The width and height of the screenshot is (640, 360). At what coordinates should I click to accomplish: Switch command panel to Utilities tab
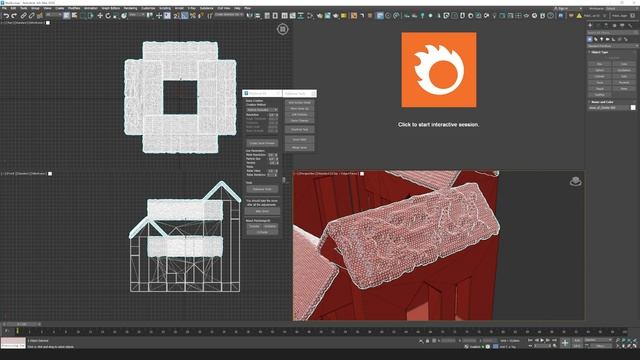630,25
